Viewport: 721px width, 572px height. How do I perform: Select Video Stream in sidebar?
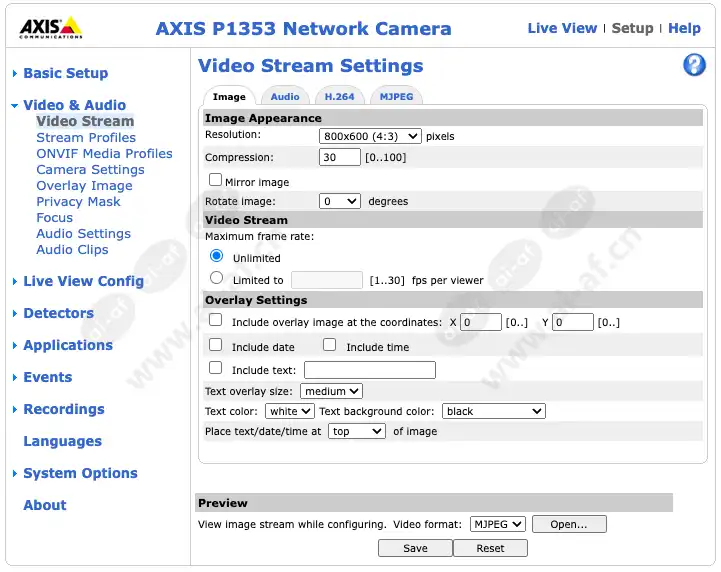(85, 121)
